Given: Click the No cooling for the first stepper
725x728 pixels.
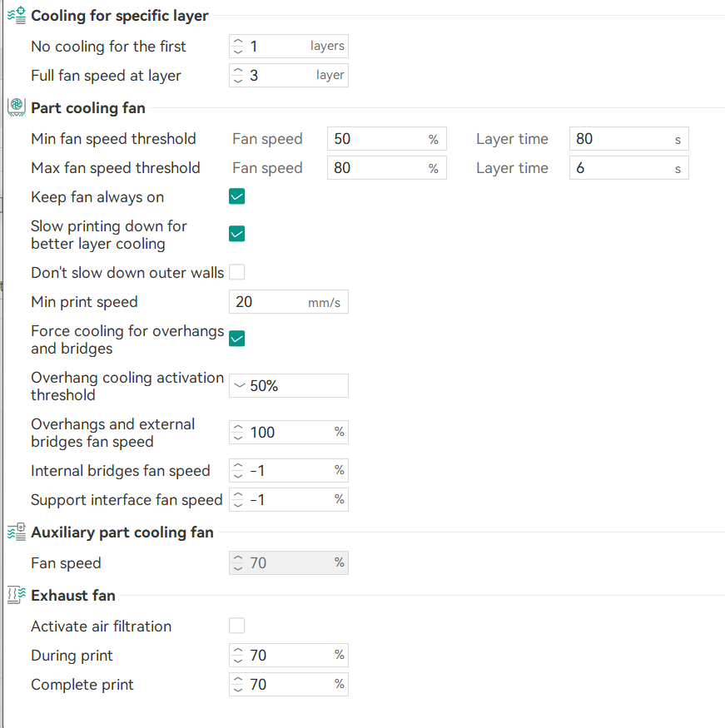Looking at the screenshot, I should tap(239, 47).
